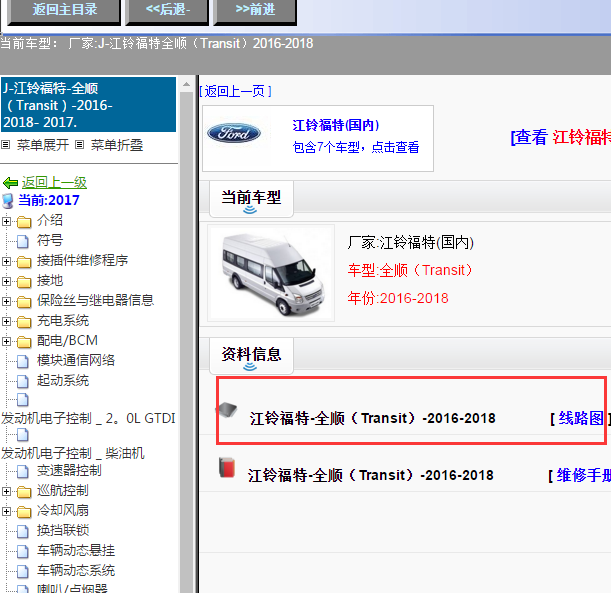Click the Transit van thumbnail
This screenshot has width=611, height=593.
(x=271, y=273)
